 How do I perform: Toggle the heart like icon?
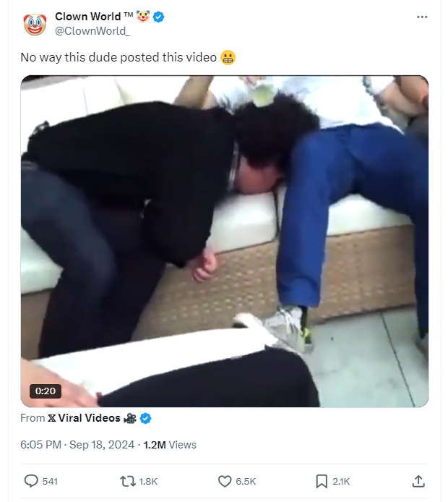tap(225, 481)
